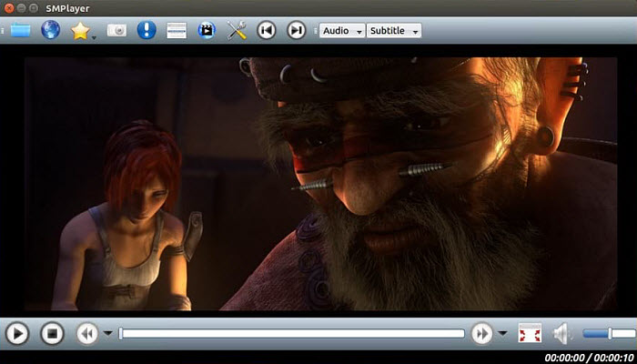The height and width of the screenshot is (364, 637).
Task: Close the SMPlayer window
Action: coord(8,7)
